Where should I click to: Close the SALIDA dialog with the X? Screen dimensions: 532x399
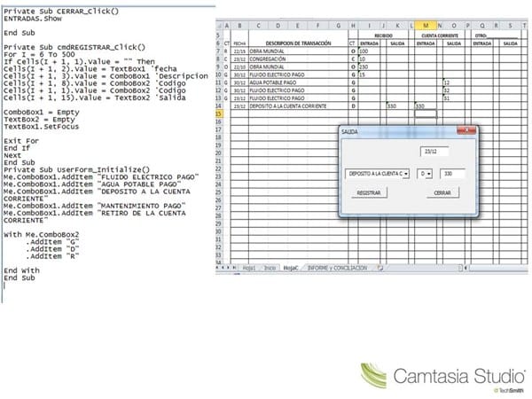pos(466,130)
